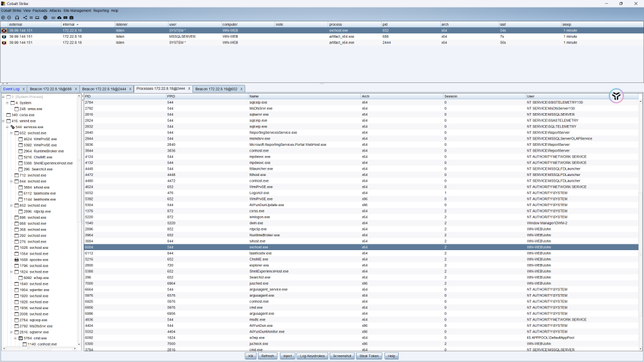Click the Kill button
The height and width of the screenshot is (362, 644).
point(250,356)
